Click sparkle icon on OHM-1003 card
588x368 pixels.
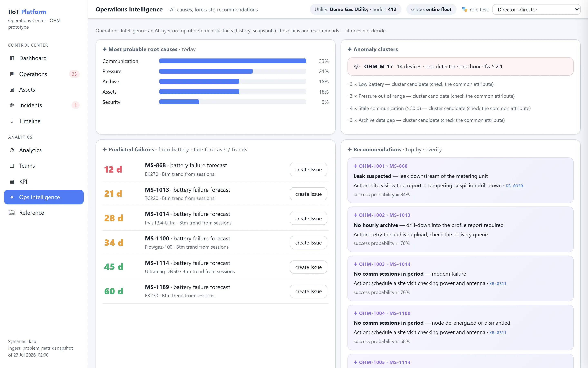(355, 264)
